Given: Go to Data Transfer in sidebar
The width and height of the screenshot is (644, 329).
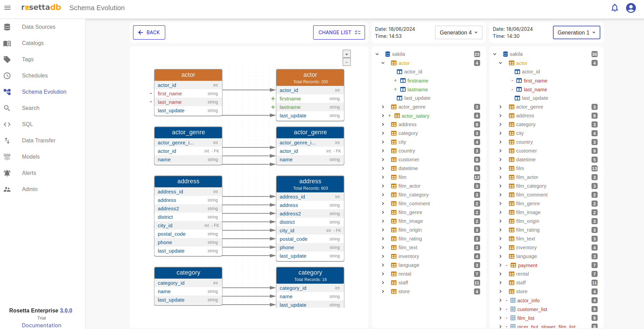Looking at the screenshot, I should click(39, 141).
